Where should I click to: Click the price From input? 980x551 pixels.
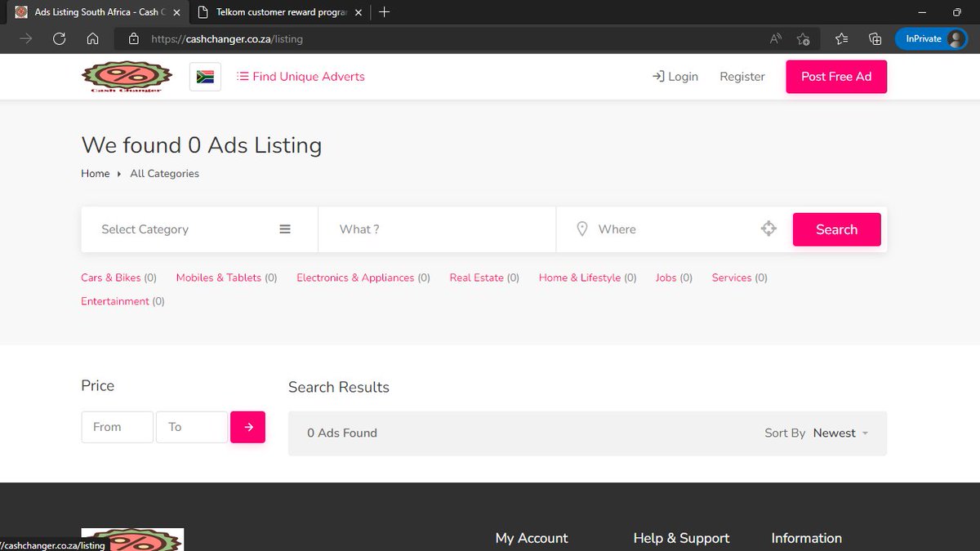118,427
